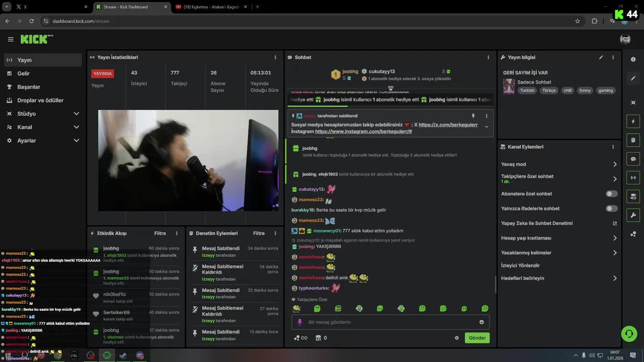Click the purple microphone icon in the message box
This screenshot has height=362, width=644.
(300, 322)
